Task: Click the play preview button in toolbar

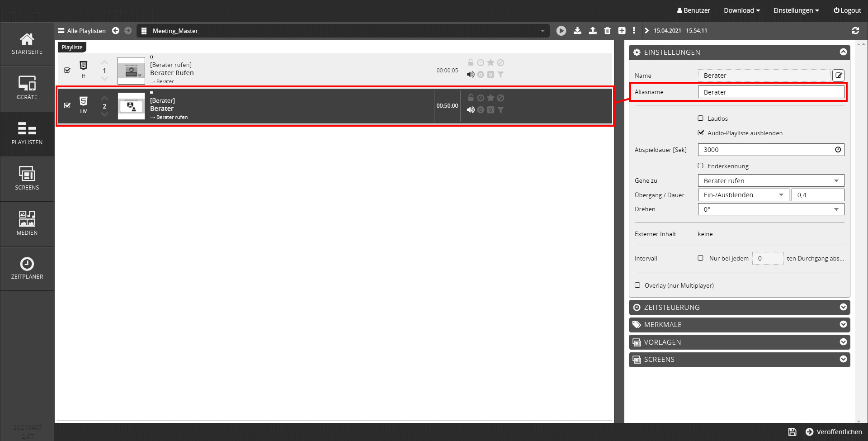Action: coord(561,31)
